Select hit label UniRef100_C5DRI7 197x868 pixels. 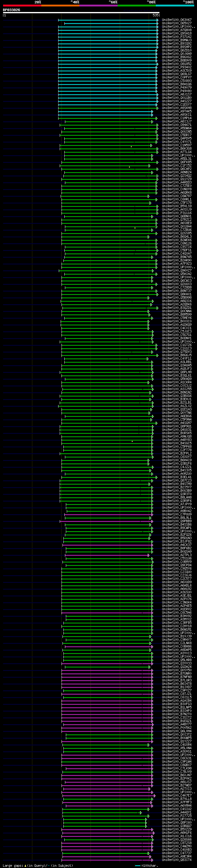coord(177,135)
